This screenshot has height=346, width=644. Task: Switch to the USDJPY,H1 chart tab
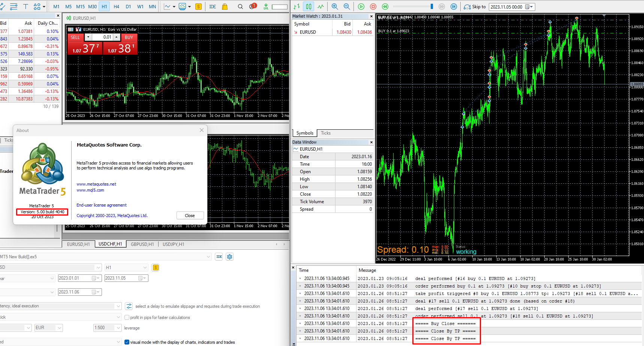pos(173,244)
